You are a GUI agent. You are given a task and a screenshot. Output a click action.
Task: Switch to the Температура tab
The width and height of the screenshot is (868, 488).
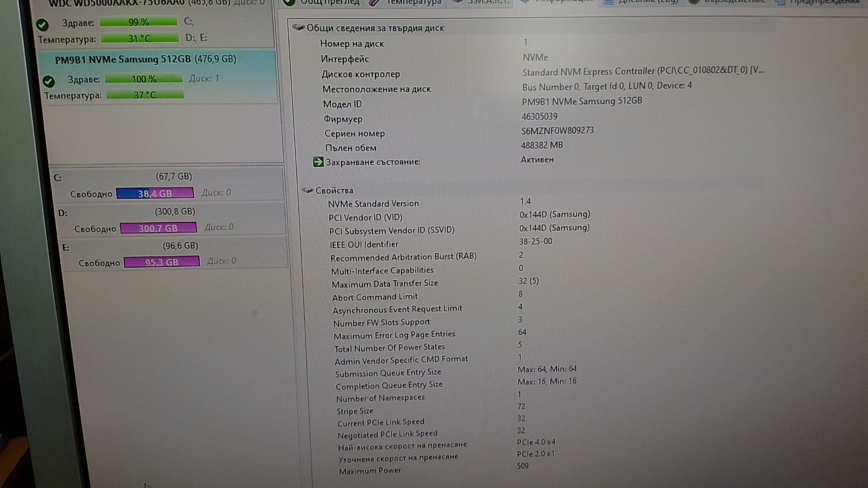point(406,2)
